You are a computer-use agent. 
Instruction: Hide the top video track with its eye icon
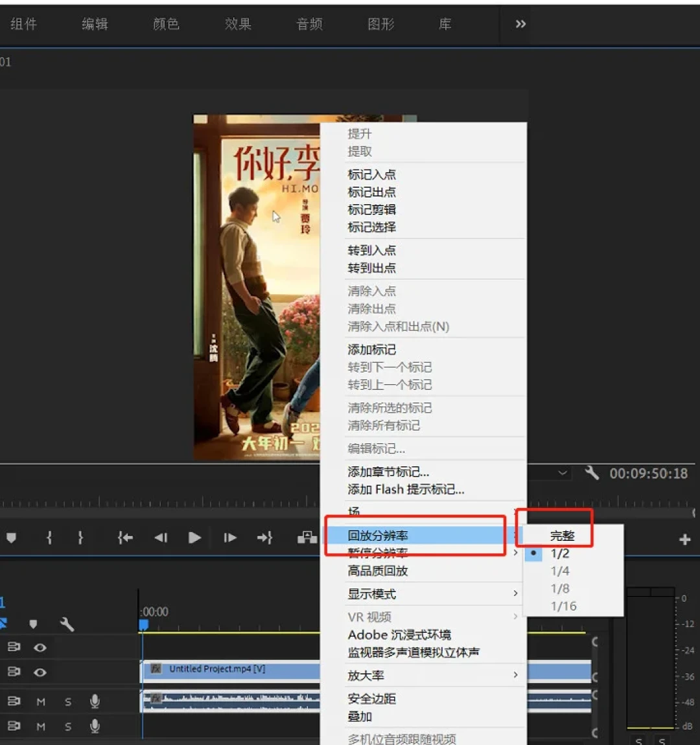(x=40, y=648)
